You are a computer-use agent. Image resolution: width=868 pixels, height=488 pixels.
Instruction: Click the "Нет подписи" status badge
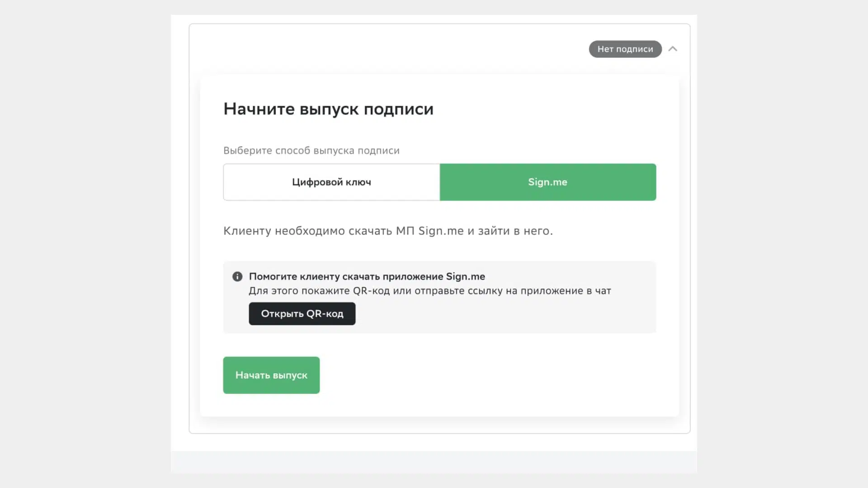[x=625, y=49]
